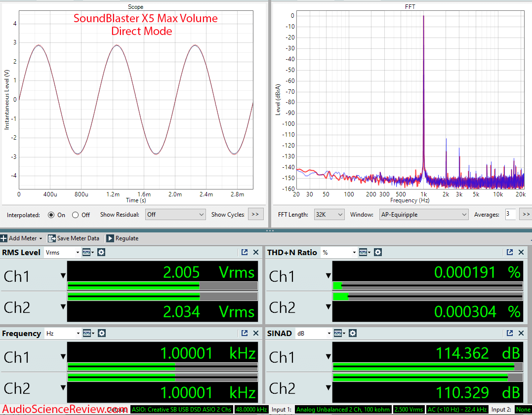Screen dimensions: 532x415
Task: Open the Add Meter menu
Action: (21, 238)
